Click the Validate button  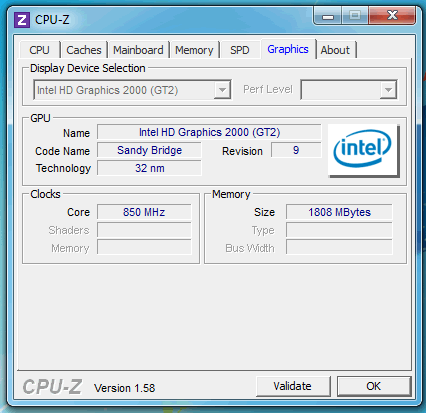pyautogui.click(x=293, y=386)
